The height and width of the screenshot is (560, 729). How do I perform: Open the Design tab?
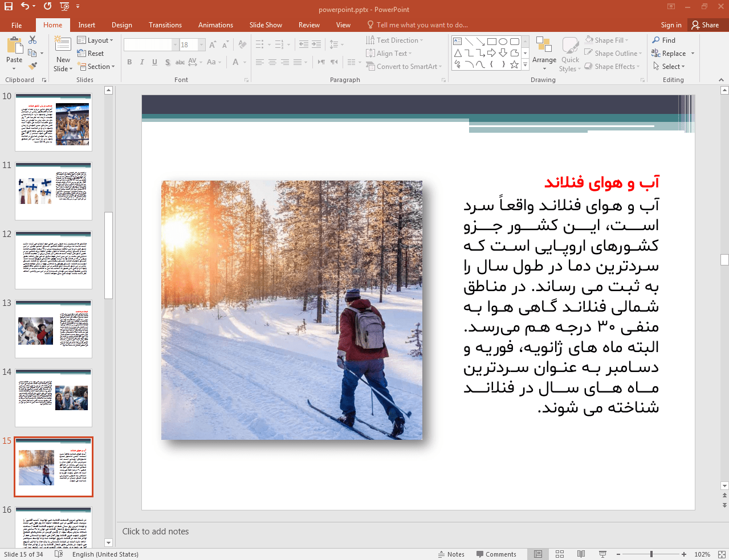121,25
